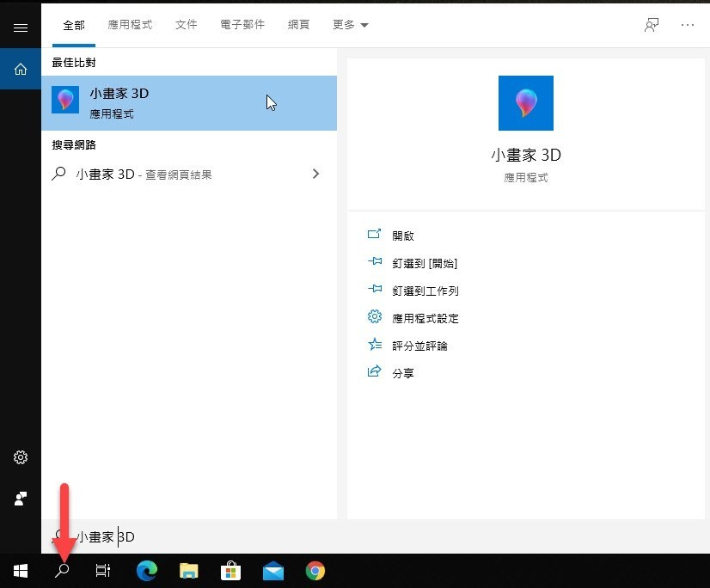Click the star icon for 評分並評論
Viewport: 710px width, 588px height.
point(375,344)
